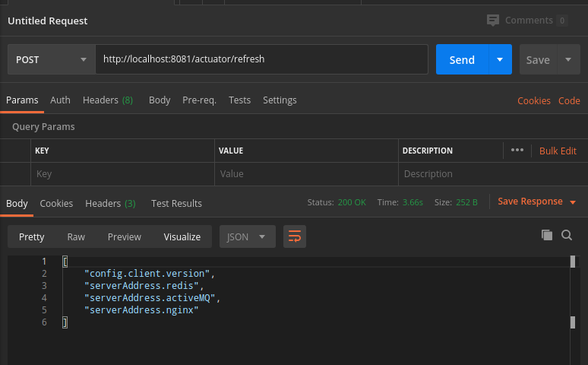Viewport: 588px width, 365px height.
Task: Open the Pre-req. tab
Action: pyautogui.click(x=199, y=100)
